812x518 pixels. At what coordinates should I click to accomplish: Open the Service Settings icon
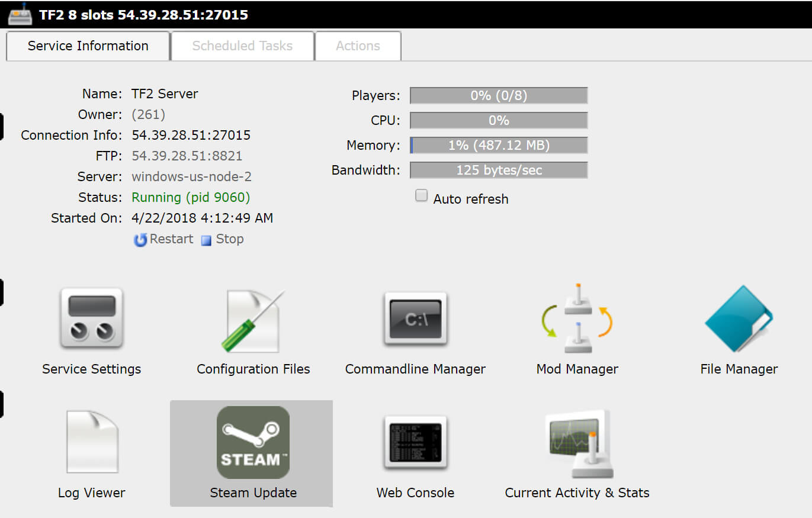91,318
